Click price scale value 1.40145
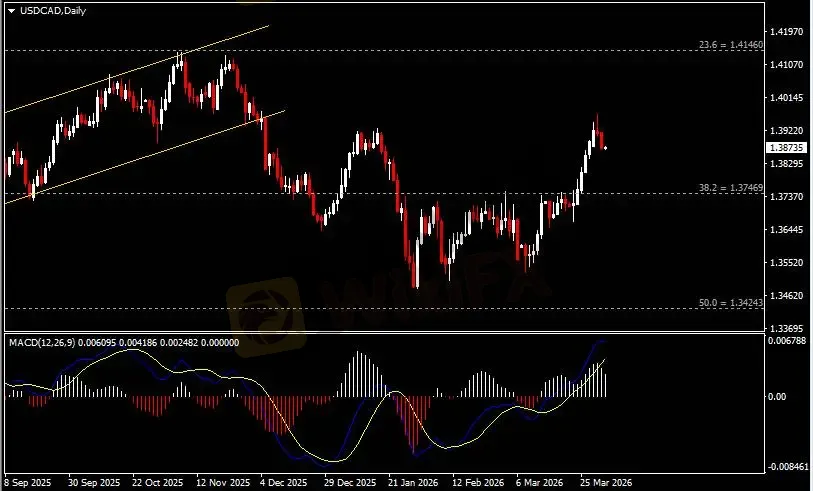 click(786, 97)
